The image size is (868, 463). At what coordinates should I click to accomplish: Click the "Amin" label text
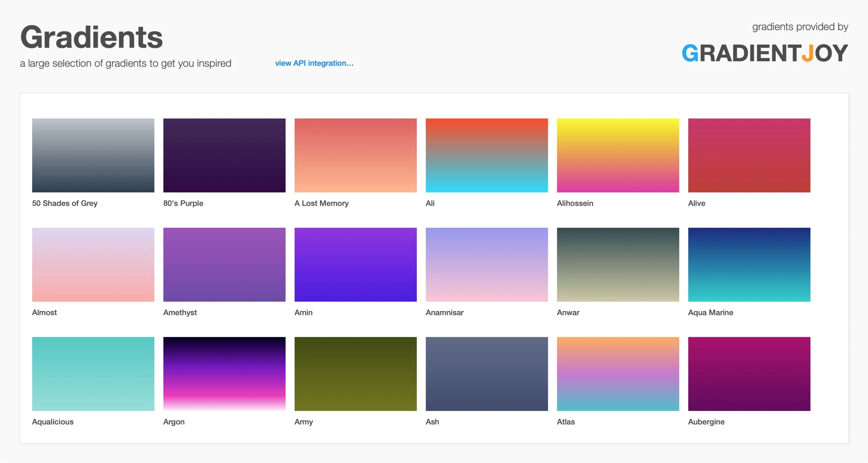tap(303, 312)
